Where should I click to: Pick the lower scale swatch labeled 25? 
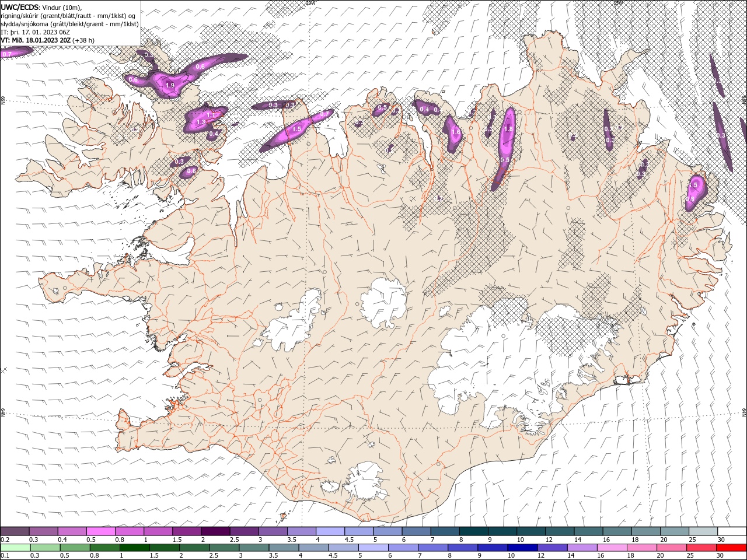(x=702, y=548)
